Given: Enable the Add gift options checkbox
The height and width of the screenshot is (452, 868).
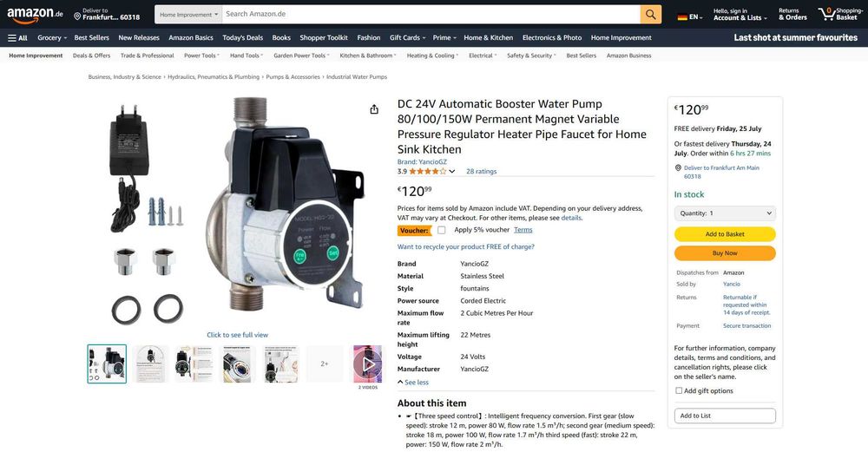Looking at the screenshot, I should pos(679,390).
